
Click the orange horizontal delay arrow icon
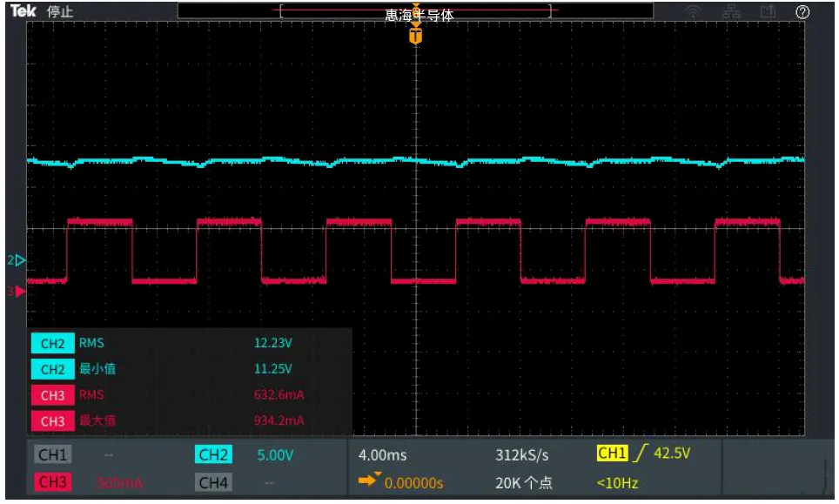[x=370, y=482]
